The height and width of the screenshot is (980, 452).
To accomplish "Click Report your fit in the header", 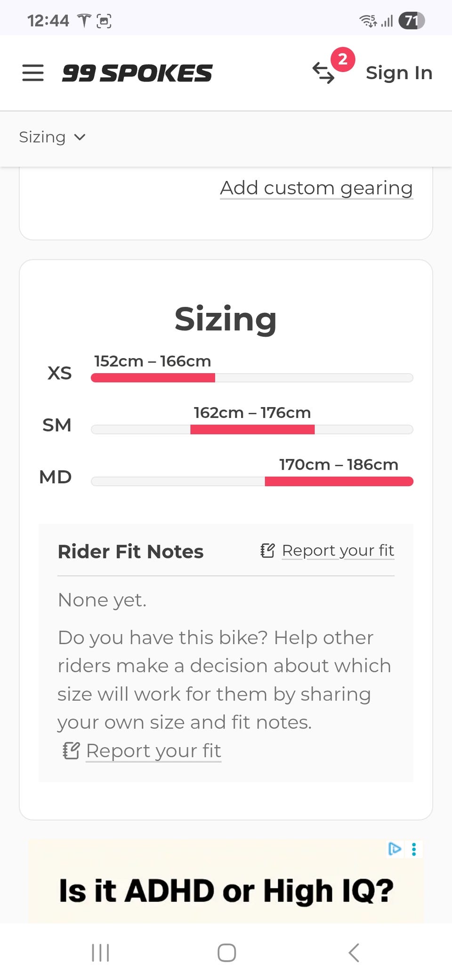I will coord(338,550).
